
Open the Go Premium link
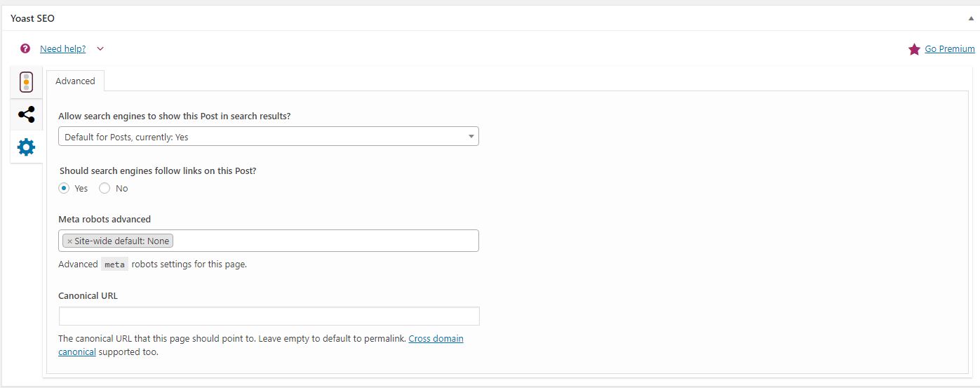949,48
